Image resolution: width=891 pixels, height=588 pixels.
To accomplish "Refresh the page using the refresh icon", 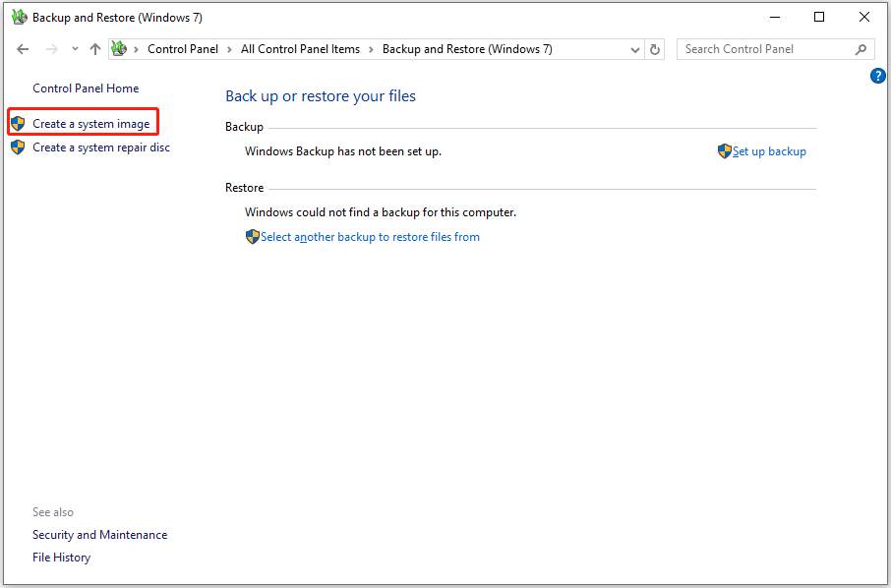I will (x=655, y=48).
